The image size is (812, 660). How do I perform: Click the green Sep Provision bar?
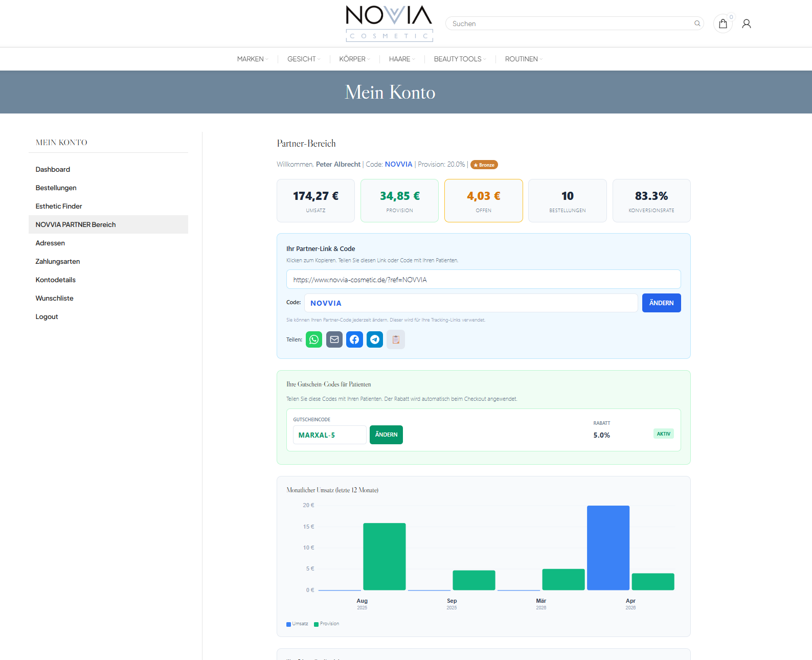pos(474,580)
